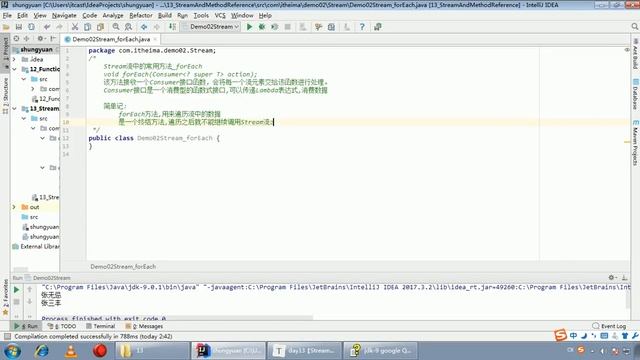
Task: Click Run with Coverage icon
Action: click(275, 27)
